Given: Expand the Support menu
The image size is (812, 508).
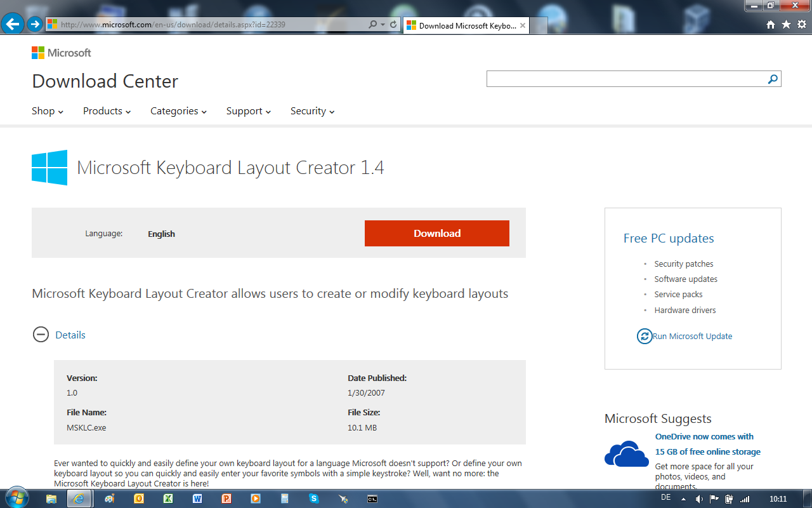Looking at the screenshot, I should click(249, 111).
